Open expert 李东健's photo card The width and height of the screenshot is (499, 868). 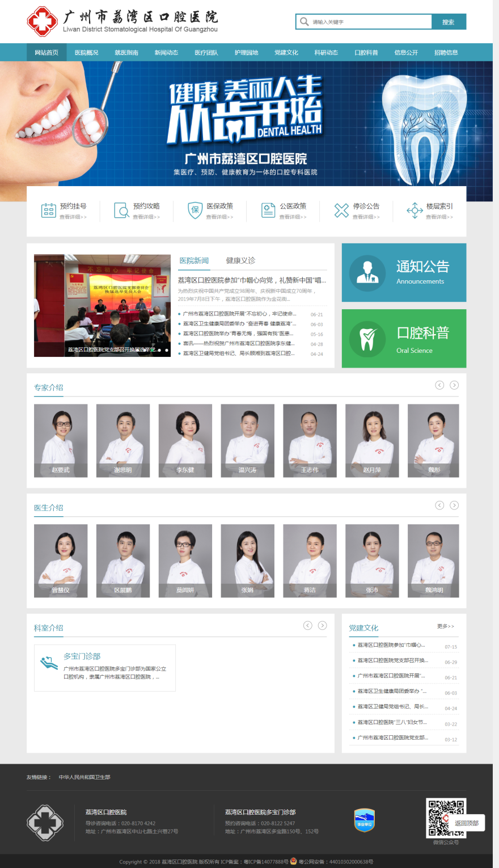(x=185, y=440)
